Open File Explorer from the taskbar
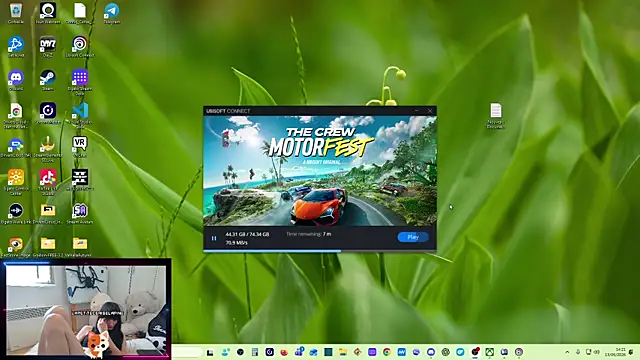The image size is (640, 360). tap(342, 352)
